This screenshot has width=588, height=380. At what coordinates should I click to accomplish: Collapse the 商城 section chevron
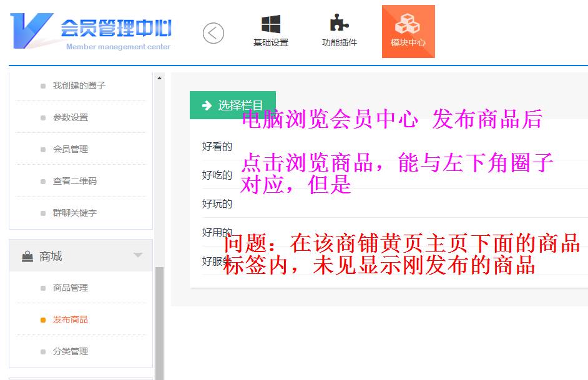pos(138,256)
